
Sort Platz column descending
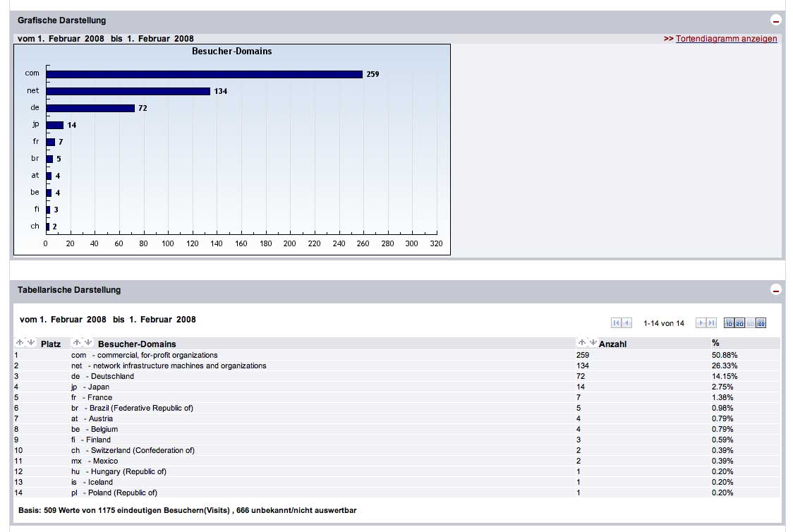pyautogui.click(x=30, y=343)
